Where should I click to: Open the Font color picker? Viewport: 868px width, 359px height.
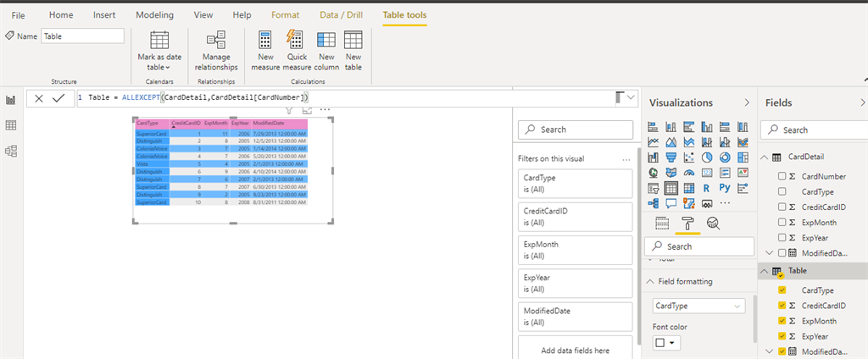pyautogui.click(x=666, y=343)
